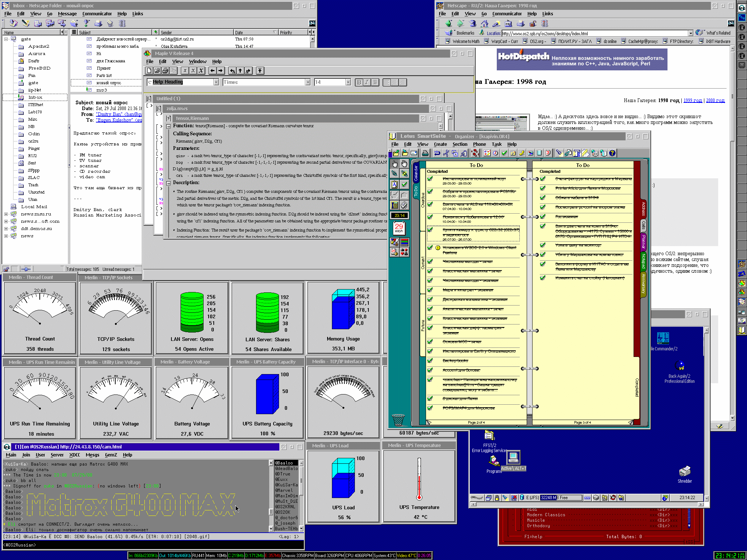Open the Help Heading style dropdown in Maple

click(216, 82)
